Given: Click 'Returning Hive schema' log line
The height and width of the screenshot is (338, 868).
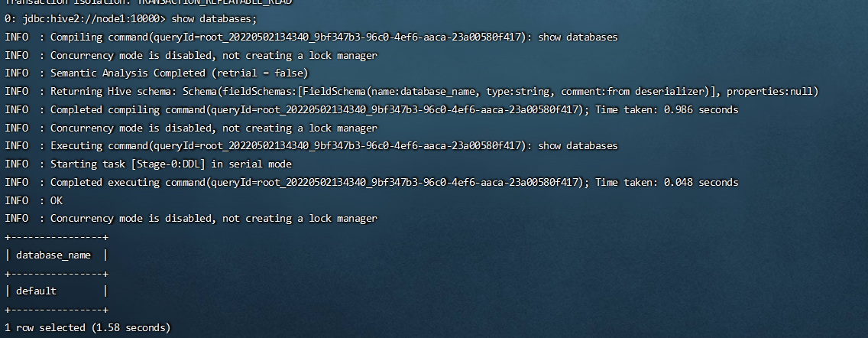Looking at the screenshot, I should point(411,92).
